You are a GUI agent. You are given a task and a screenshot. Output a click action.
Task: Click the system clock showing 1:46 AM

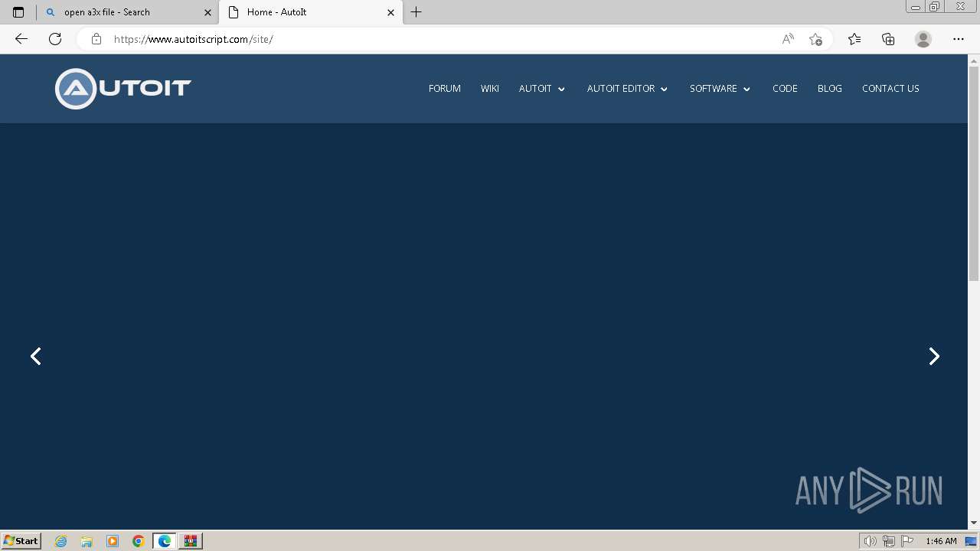[x=941, y=541]
